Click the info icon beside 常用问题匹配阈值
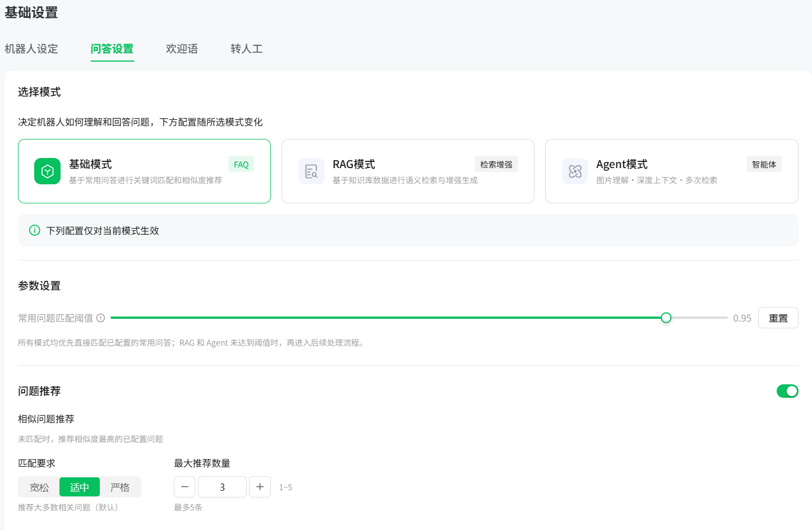This screenshot has width=812, height=530. point(100,318)
